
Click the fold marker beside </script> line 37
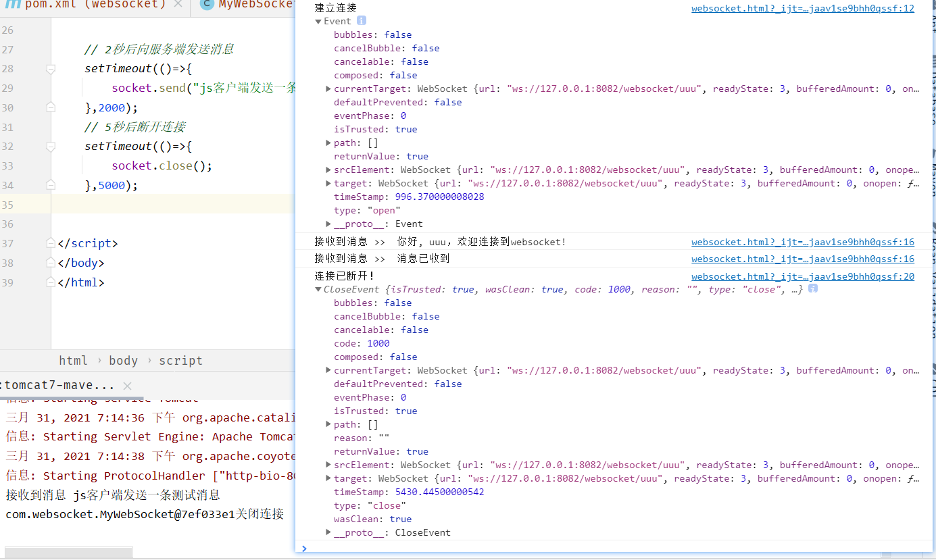tap(51, 243)
